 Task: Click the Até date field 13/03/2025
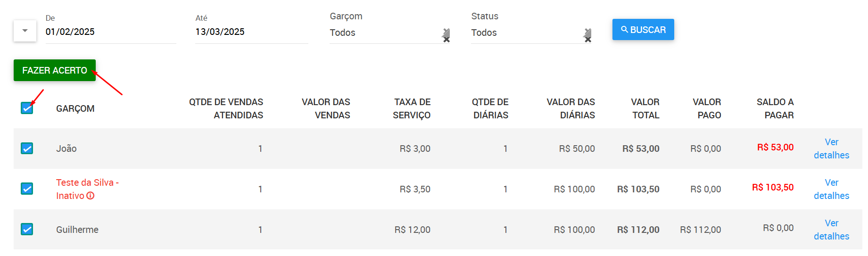252,32
